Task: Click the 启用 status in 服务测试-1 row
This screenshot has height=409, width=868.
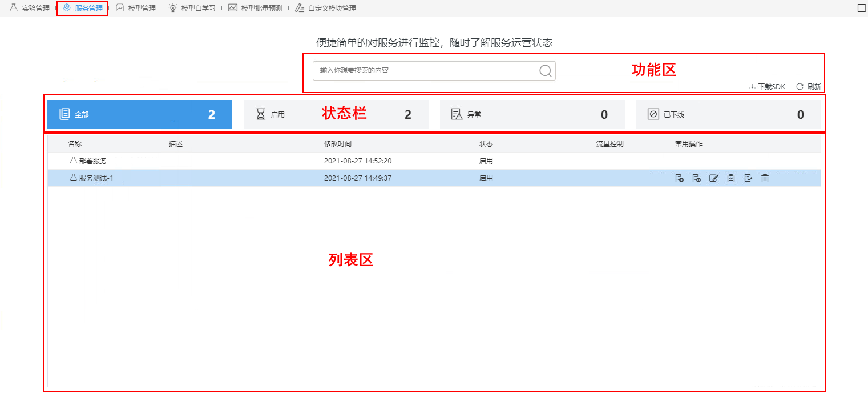Action: pos(486,178)
